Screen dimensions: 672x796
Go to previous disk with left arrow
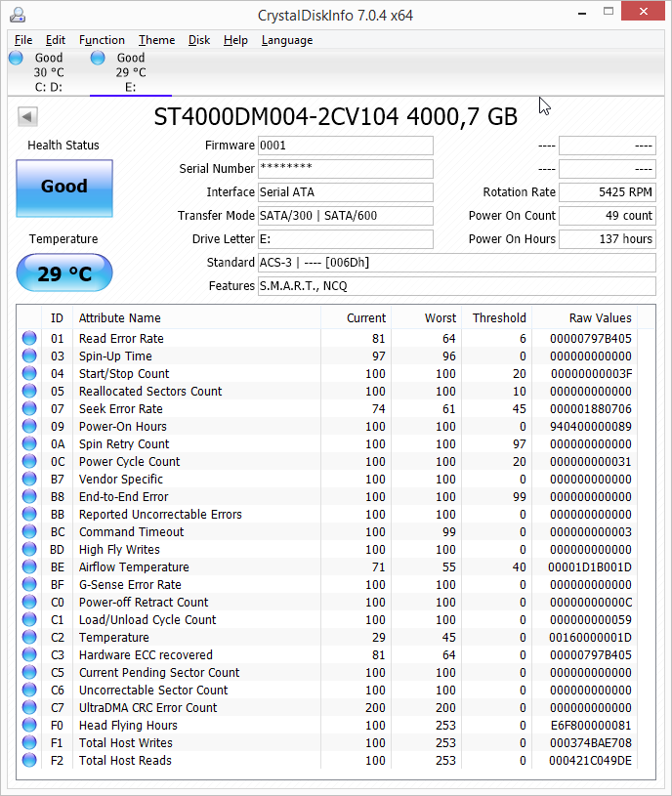click(27, 116)
